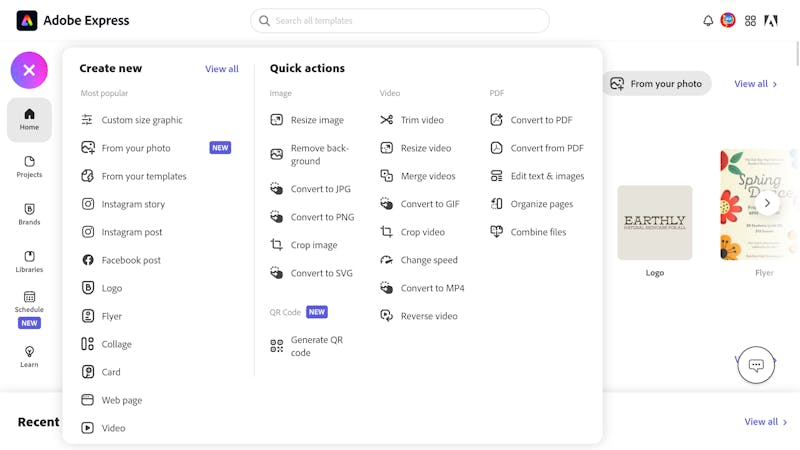Click View all beside From your photo pill
This screenshot has width=800, height=450.
(x=756, y=84)
